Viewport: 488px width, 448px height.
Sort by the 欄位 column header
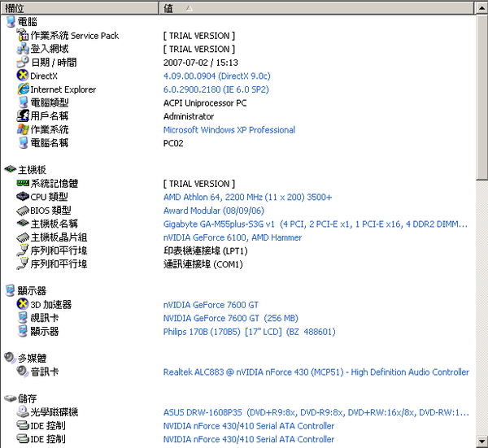tap(80, 8)
